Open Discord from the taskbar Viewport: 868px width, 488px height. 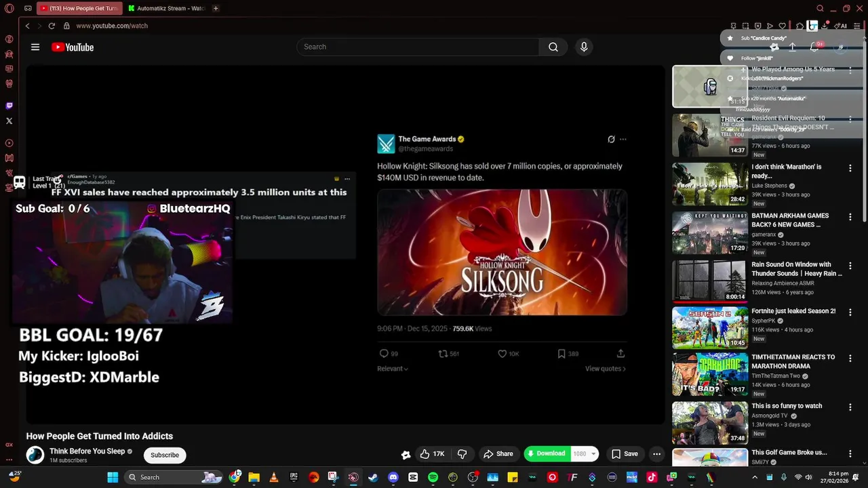pyautogui.click(x=393, y=477)
